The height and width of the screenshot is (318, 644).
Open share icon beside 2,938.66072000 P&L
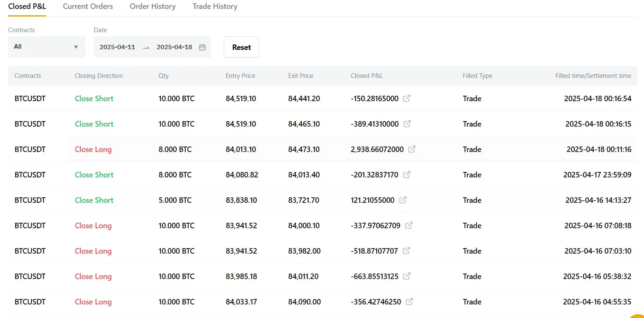(412, 149)
